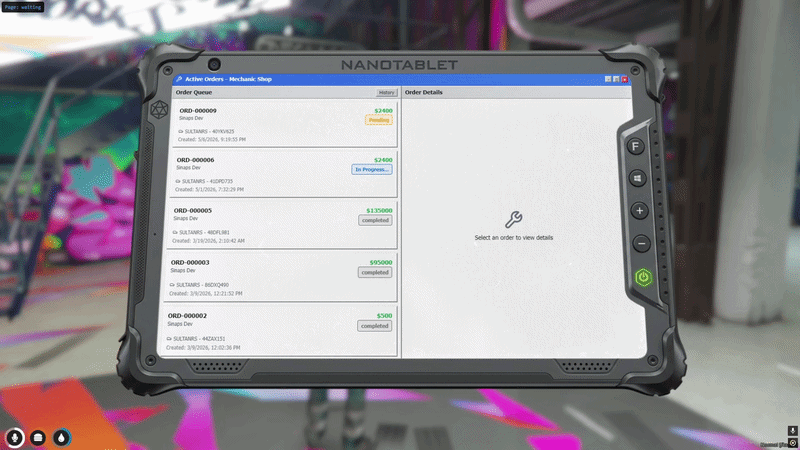800x450 pixels.
Task: Click the created date on ORD-000009
Action: pyautogui.click(x=212, y=139)
